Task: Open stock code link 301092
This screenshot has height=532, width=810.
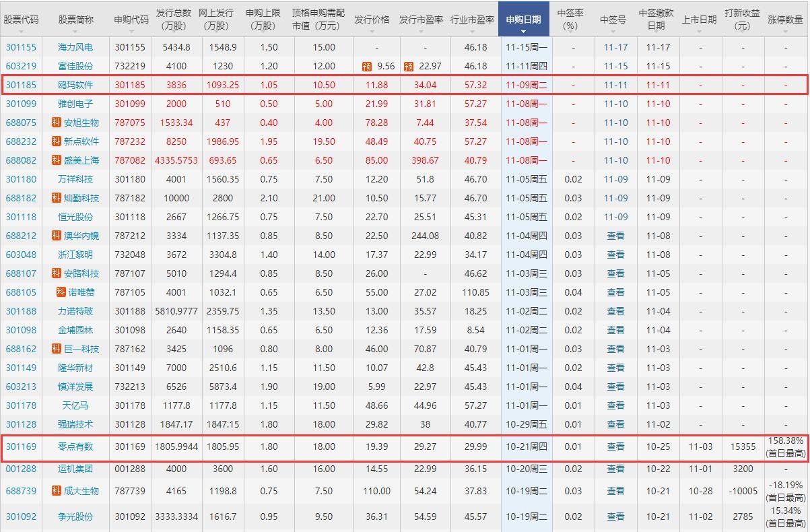Action: 22,517
